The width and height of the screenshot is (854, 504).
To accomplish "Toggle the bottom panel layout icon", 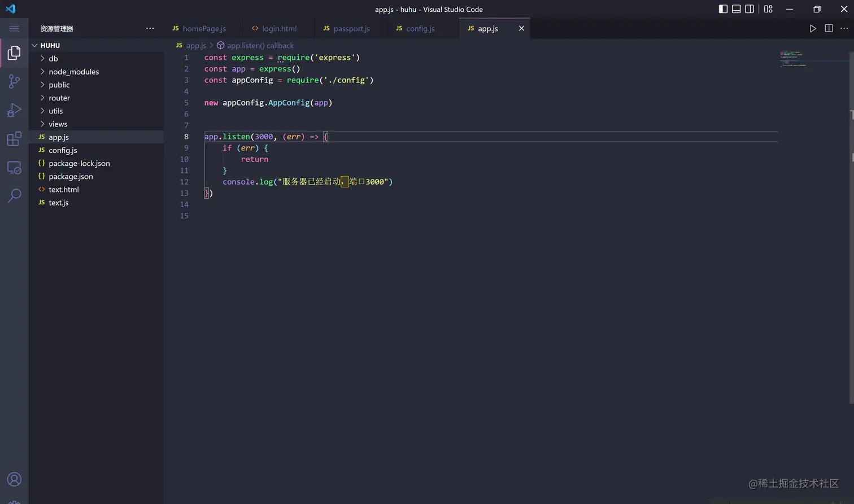I will click(x=737, y=9).
